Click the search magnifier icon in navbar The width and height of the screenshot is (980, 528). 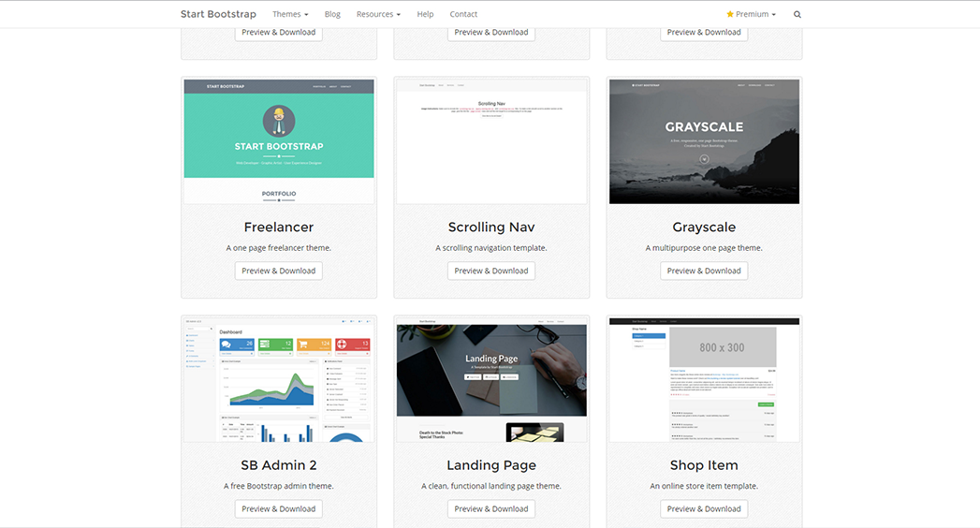797,14
